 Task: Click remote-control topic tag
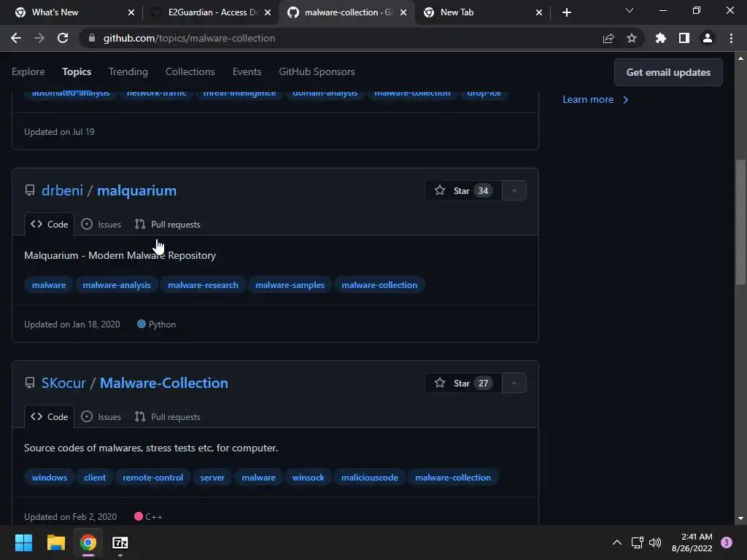153,478
